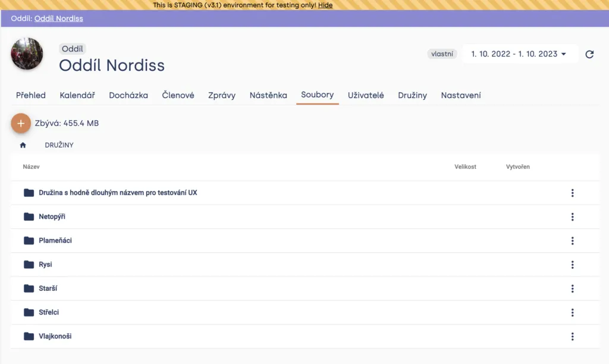Click folder icon of Netopýři

[x=29, y=216]
